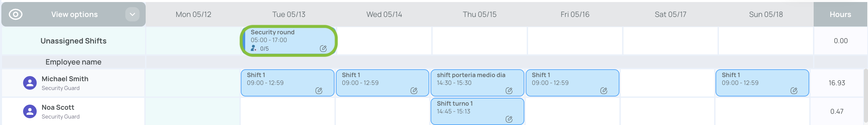Edit Michael Smith's Wednesday Shift 1

coord(414,91)
